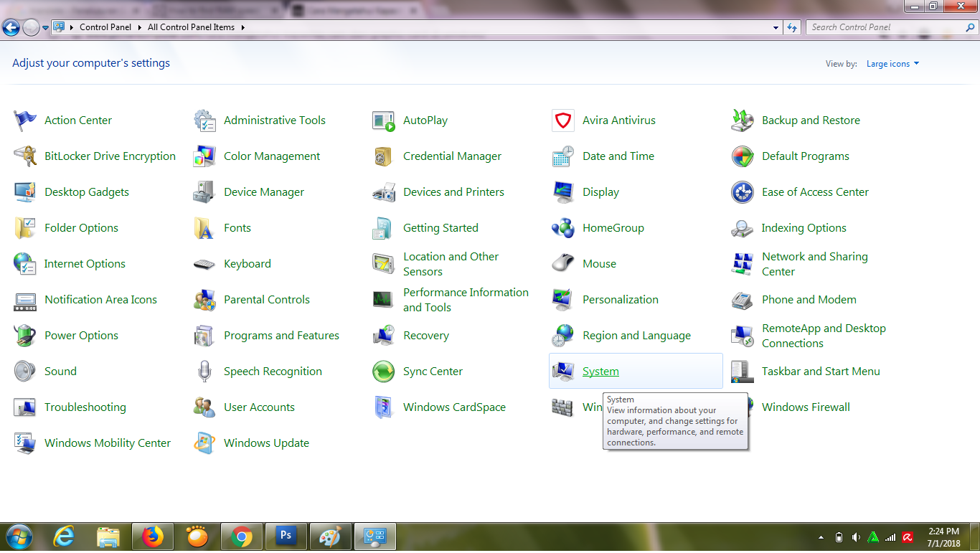
Task: Expand arrow after All Control Panel Items
Action: pyautogui.click(x=242, y=27)
